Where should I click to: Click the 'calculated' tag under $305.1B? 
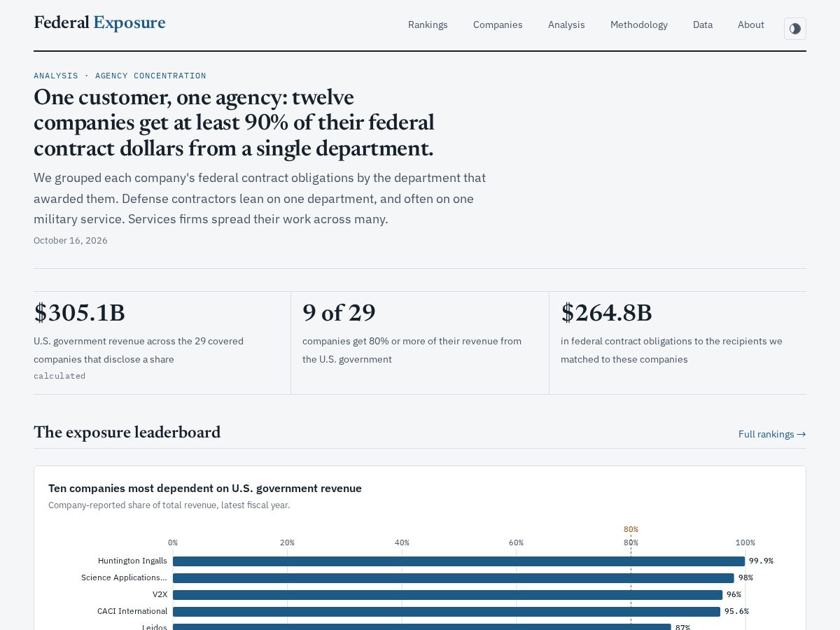coord(59,376)
